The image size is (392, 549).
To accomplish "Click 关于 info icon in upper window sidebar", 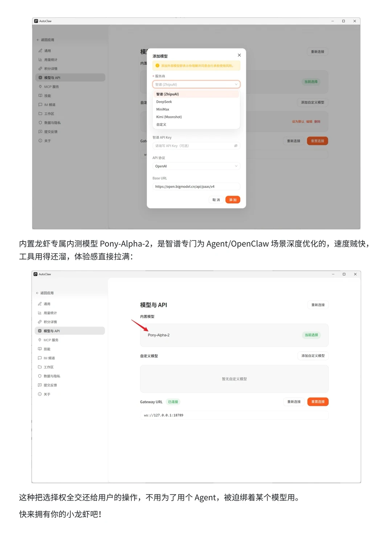I will (40, 141).
